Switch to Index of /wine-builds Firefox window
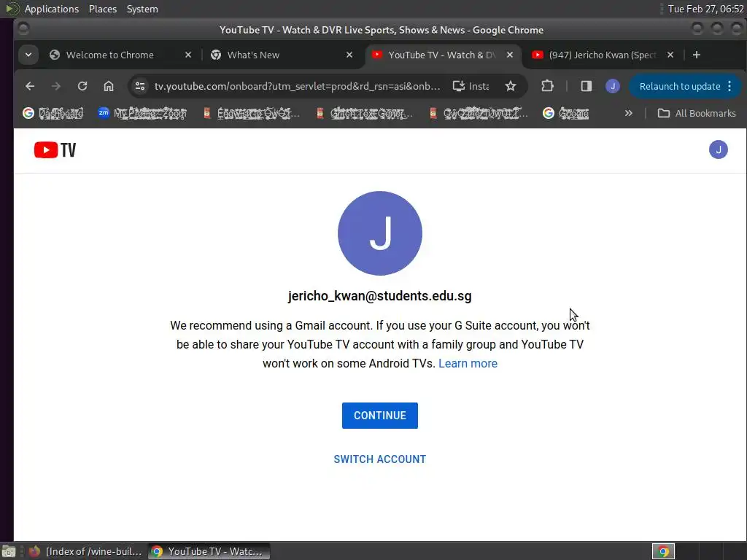 tap(86, 551)
